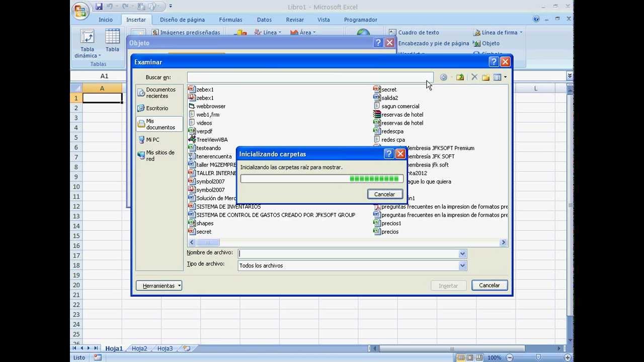Cancel the Inicializando carpetas dialog
Image resolution: width=644 pixels, height=362 pixels.
pos(384,194)
